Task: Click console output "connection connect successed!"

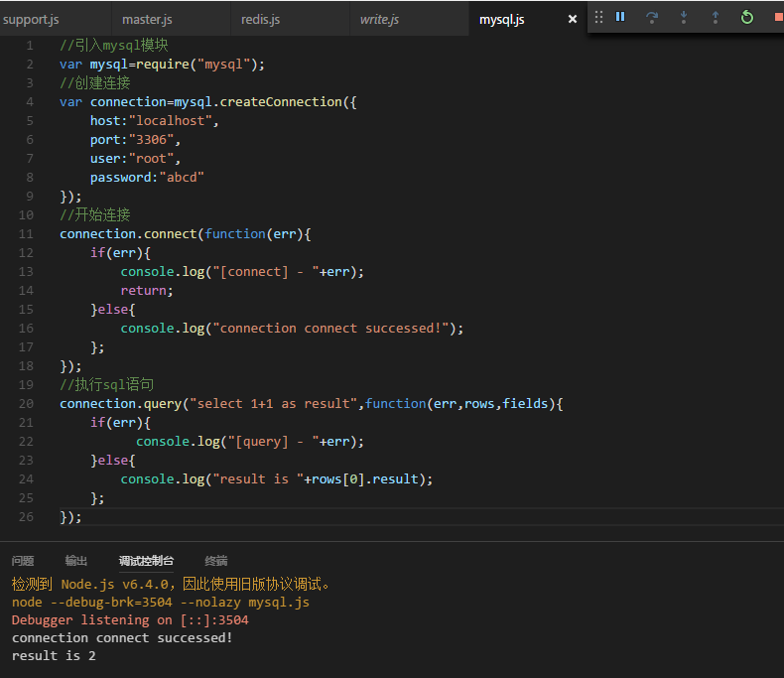Action: click(122, 638)
